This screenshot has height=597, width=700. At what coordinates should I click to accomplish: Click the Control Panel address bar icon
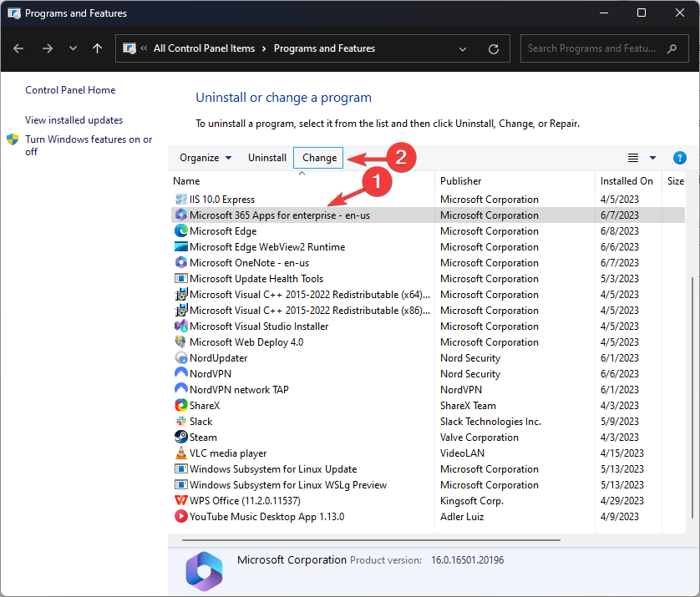(x=129, y=48)
